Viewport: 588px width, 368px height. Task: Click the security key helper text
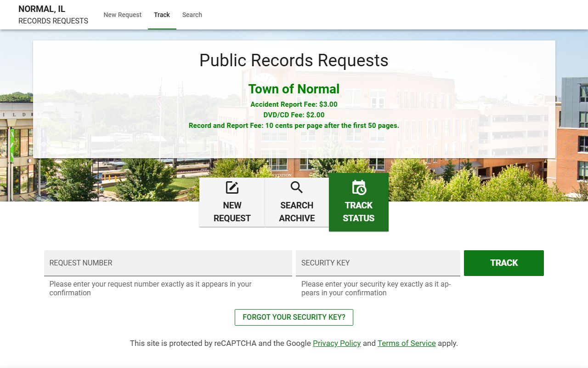[376, 288]
